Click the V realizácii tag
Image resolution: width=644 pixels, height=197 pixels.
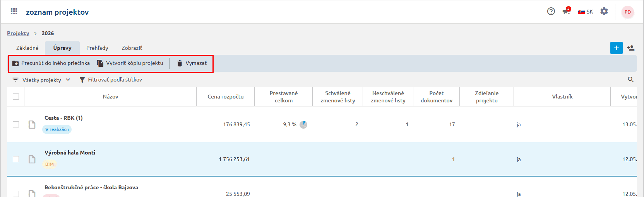pos(57,129)
